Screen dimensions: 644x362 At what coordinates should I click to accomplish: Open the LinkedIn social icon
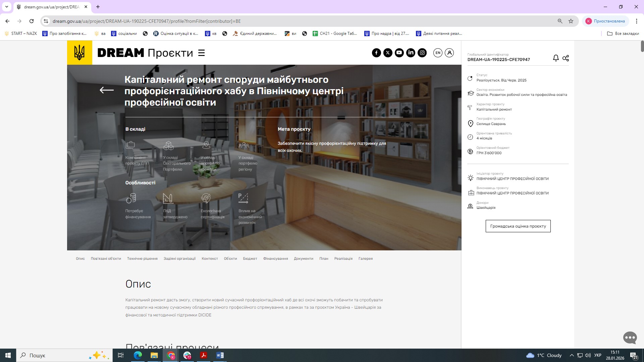point(411,53)
